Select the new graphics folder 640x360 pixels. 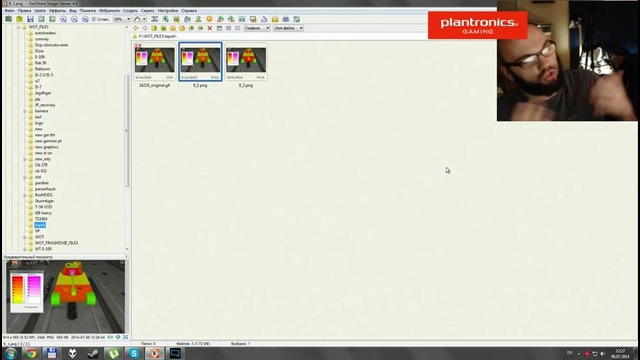click(x=47, y=147)
